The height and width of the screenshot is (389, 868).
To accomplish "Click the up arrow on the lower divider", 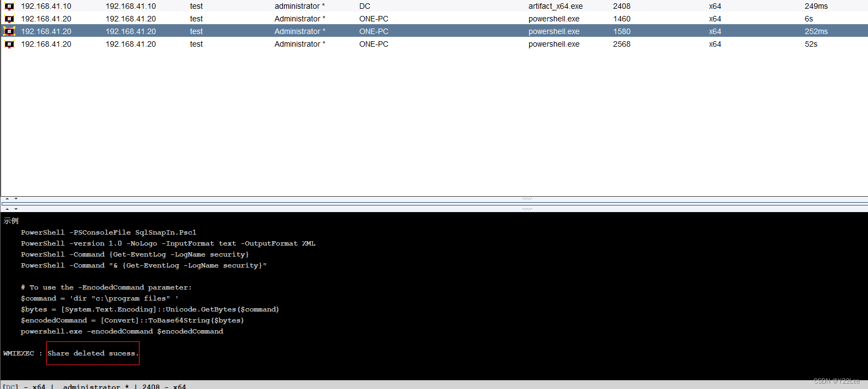I will pyautogui.click(x=7, y=209).
